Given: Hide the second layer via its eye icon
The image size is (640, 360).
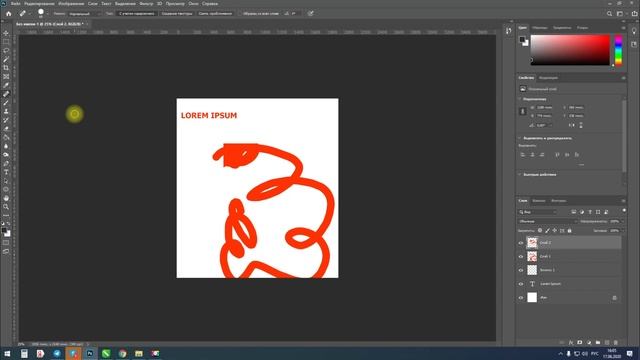Looking at the screenshot, I should coord(521,257).
